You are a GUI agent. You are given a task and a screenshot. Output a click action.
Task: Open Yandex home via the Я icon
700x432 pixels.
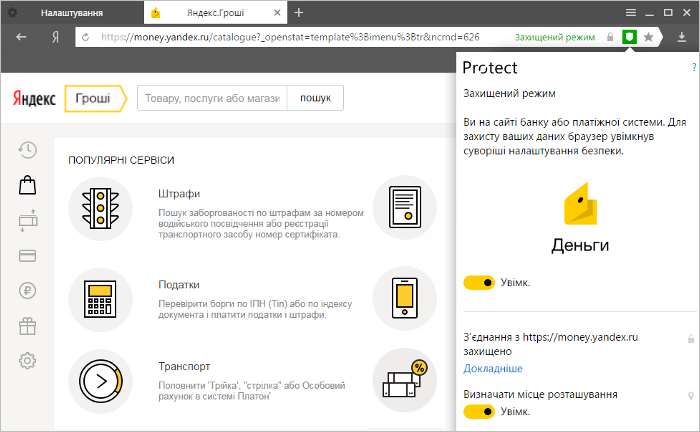coord(55,37)
